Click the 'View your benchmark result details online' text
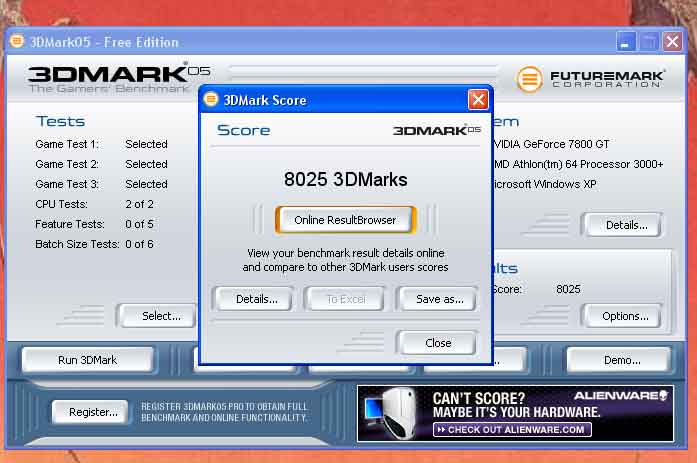The image size is (697, 463). (x=345, y=253)
